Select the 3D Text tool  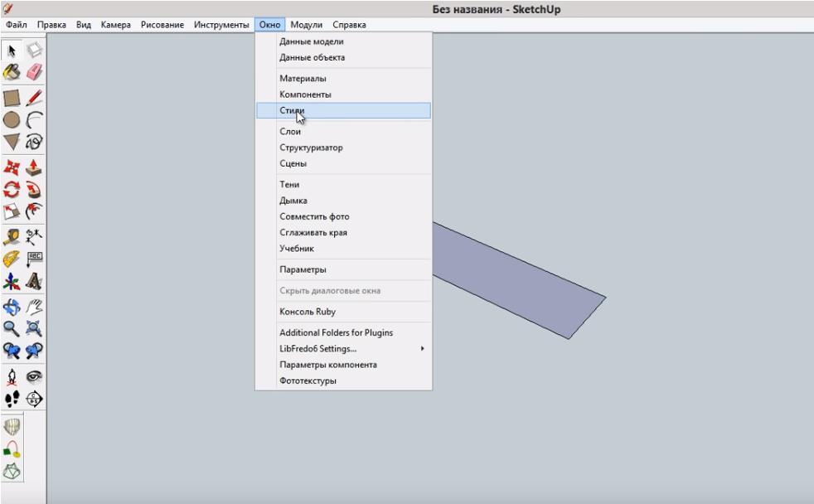point(34,282)
